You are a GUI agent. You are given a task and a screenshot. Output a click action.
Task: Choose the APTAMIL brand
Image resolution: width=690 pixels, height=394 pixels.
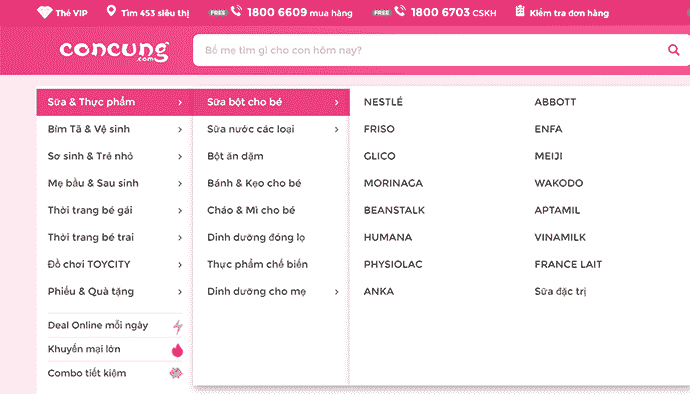pyautogui.click(x=557, y=210)
